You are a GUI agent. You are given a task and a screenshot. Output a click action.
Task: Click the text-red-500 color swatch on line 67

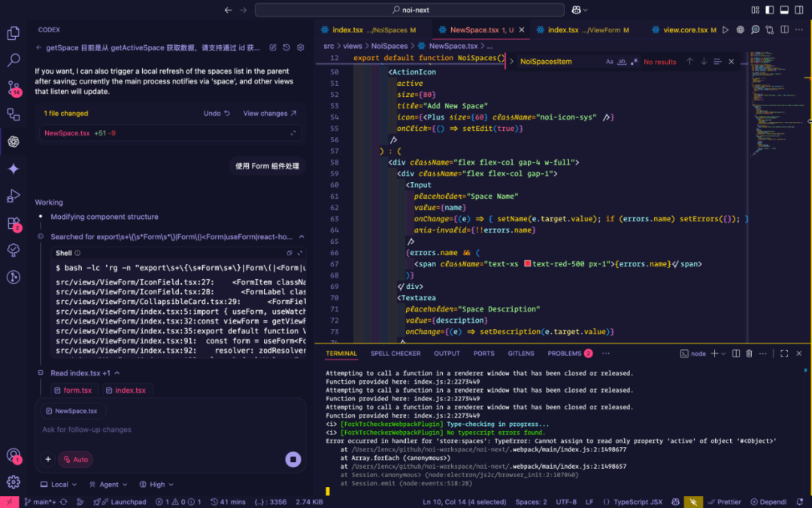tap(527, 264)
